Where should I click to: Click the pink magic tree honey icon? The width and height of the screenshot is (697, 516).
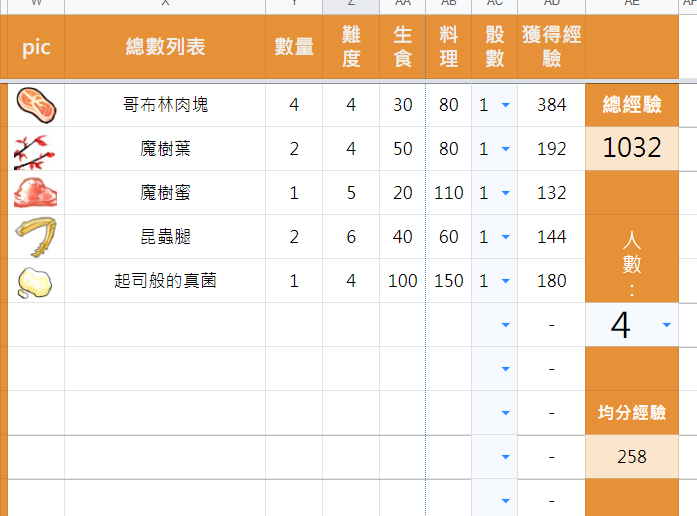pyautogui.click(x=35, y=193)
